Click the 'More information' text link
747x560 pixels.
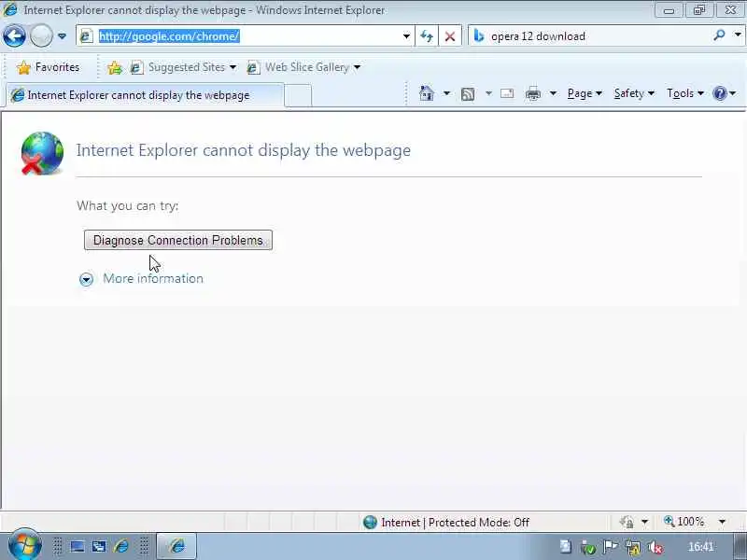tap(153, 278)
